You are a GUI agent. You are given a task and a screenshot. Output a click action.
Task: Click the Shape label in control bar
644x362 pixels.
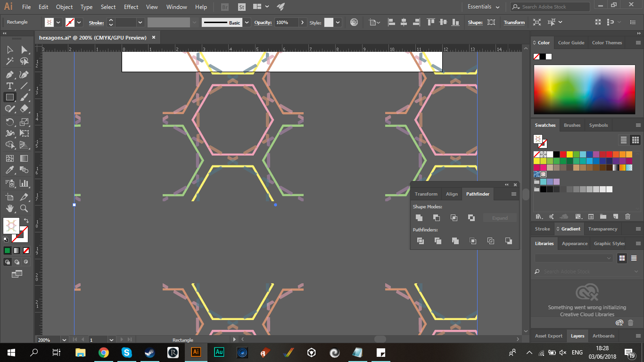click(475, 22)
